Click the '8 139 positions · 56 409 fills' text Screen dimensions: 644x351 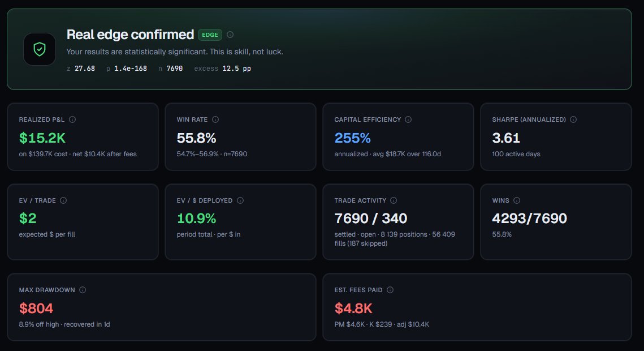[x=395, y=239]
